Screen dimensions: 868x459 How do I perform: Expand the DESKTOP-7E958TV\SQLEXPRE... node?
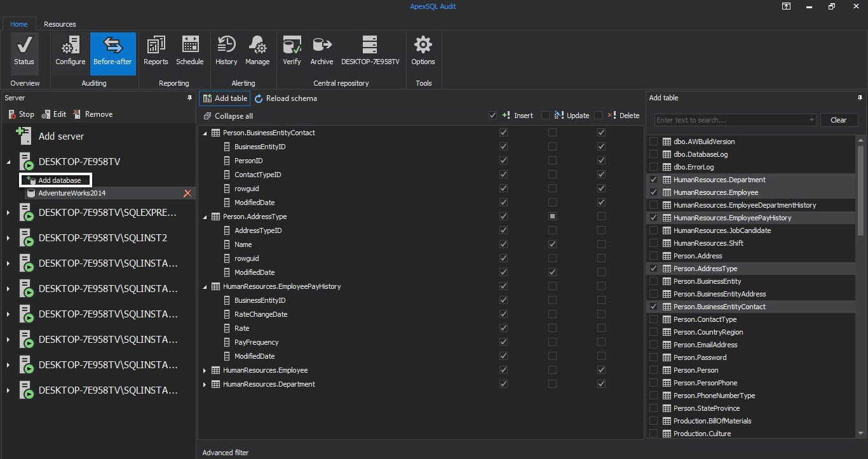pos(8,213)
